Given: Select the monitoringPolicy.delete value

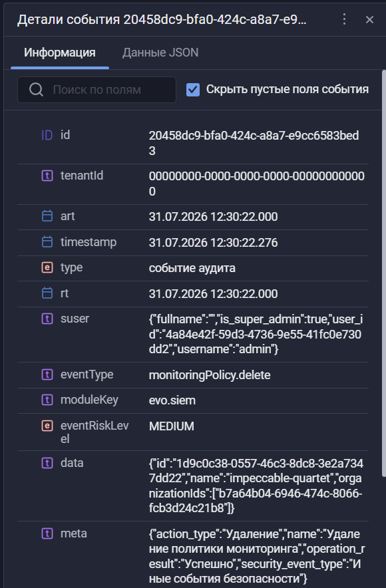Looking at the screenshot, I should pyautogui.click(x=210, y=375).
